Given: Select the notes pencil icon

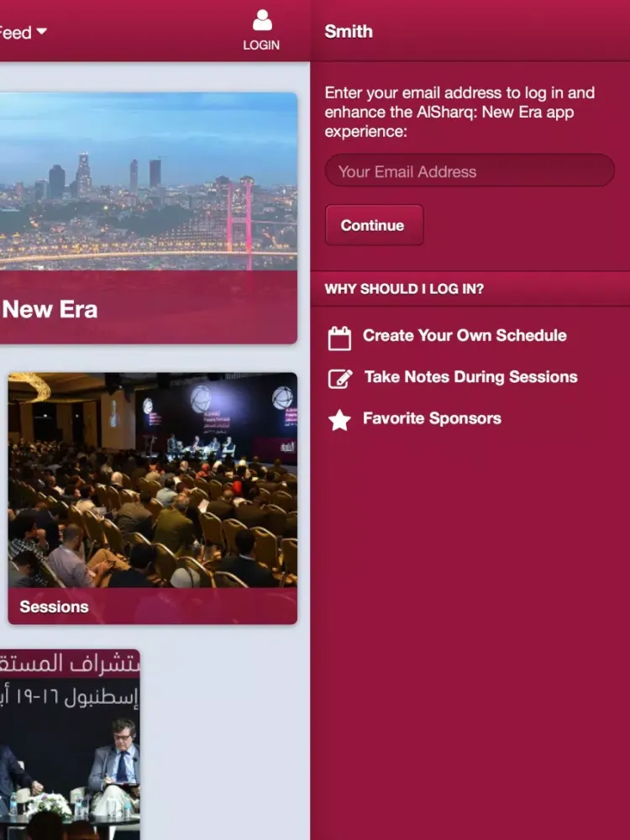Looking at the screenshot, I should (340, 379).
